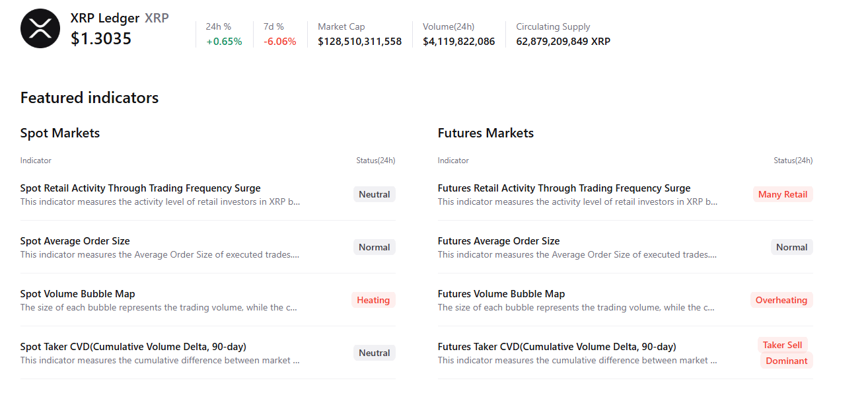Viewport: 868px width, 399px height.
Task: Open the Futures Average Order Size indicator
Action: (x=499, y=241)
